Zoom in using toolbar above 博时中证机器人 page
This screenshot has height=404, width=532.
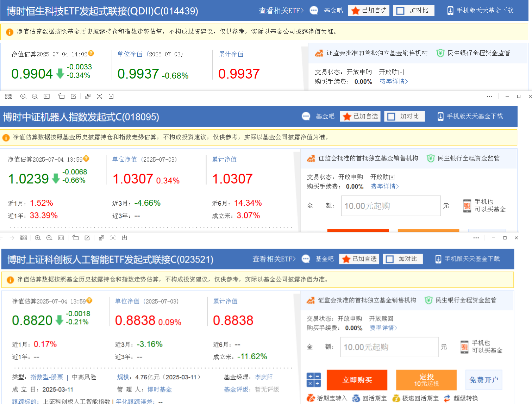tap(23, 96)
